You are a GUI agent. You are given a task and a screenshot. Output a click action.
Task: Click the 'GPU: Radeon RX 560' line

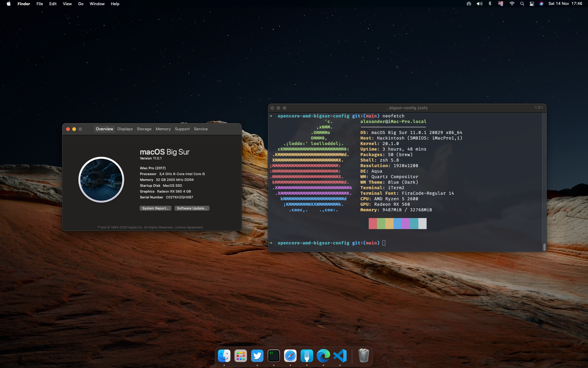pyautogui.click(x=385, y=204)
